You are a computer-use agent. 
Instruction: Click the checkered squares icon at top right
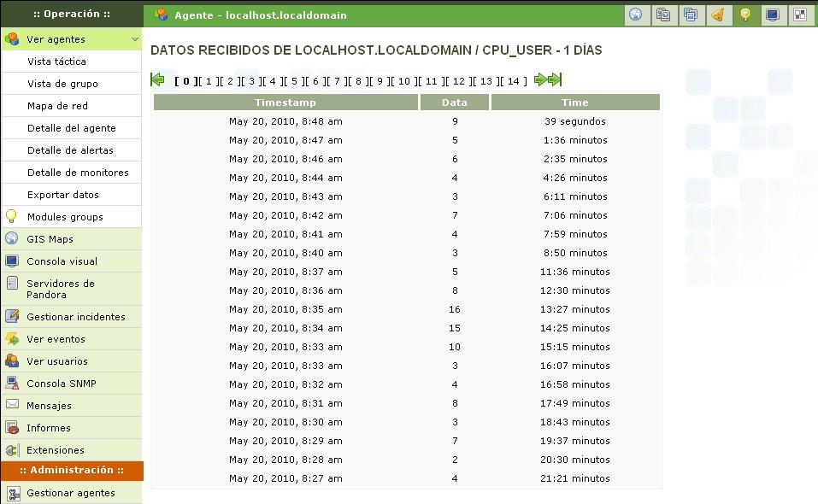coord(800,15)
